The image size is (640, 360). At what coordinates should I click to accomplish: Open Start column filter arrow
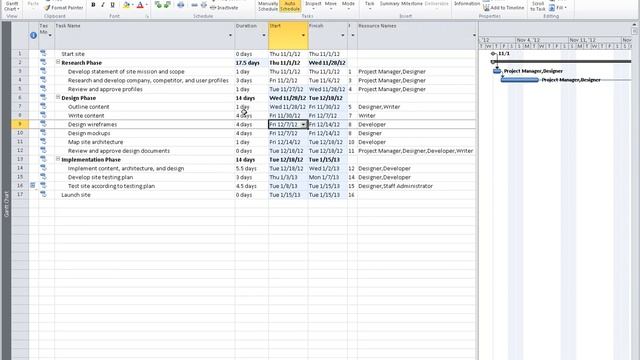point(303,36)
